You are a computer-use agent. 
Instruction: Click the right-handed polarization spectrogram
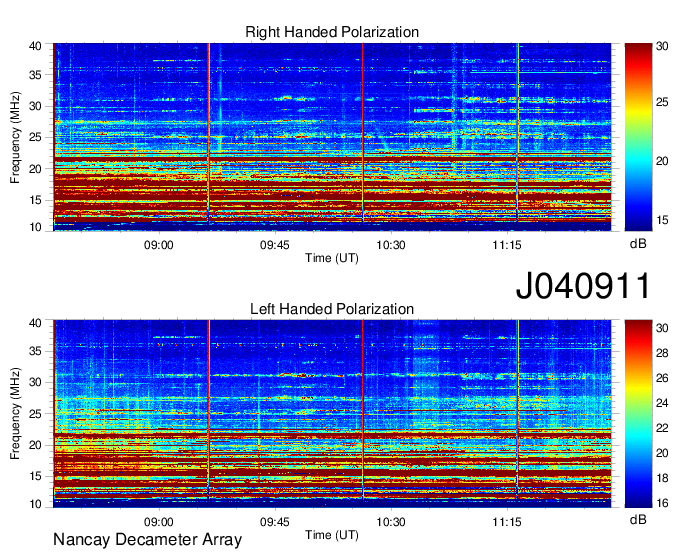point(332,137)
